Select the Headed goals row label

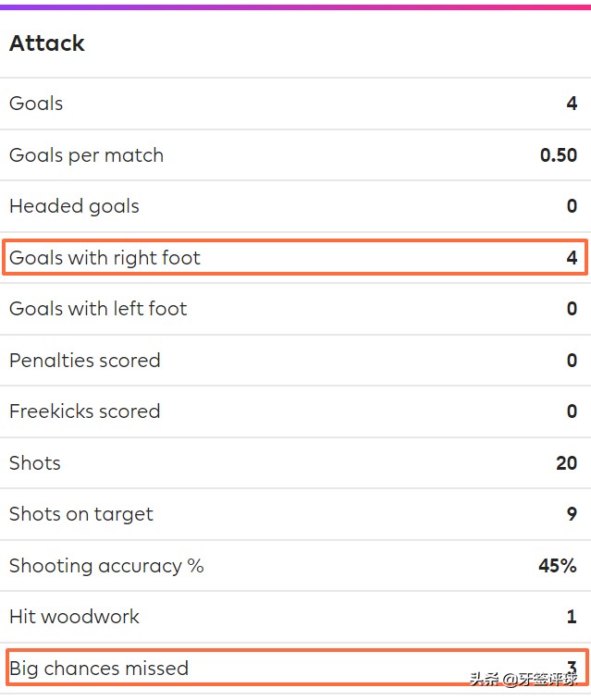pyautogui.click(x=74, y=206)
